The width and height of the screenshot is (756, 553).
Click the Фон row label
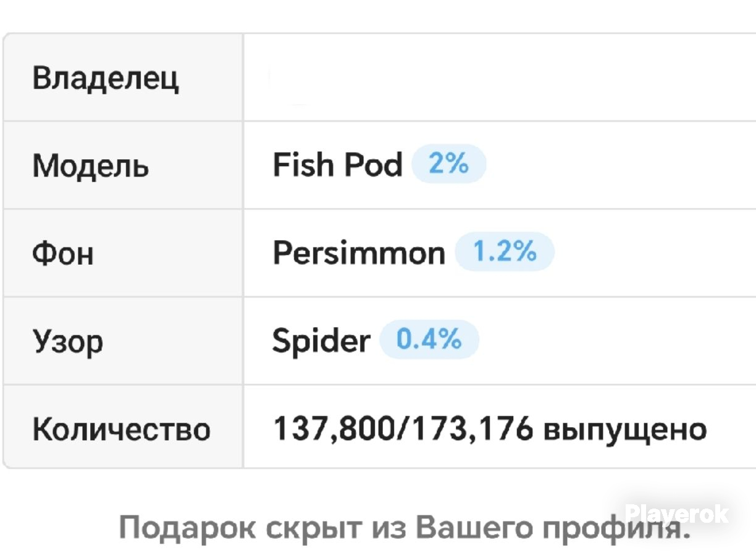[63, 253]
